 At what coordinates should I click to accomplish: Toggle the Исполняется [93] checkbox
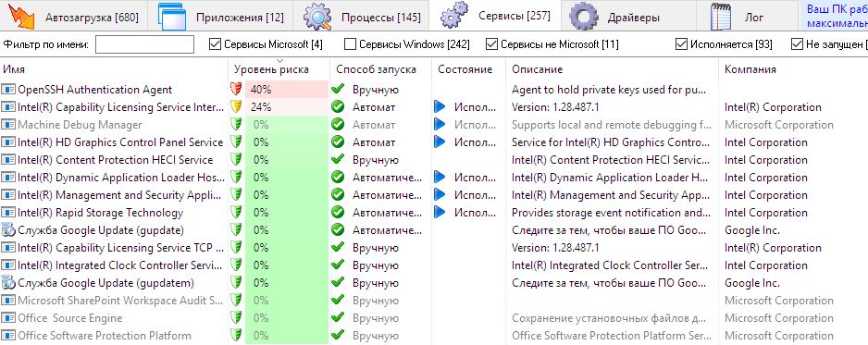tap(681, 44)
